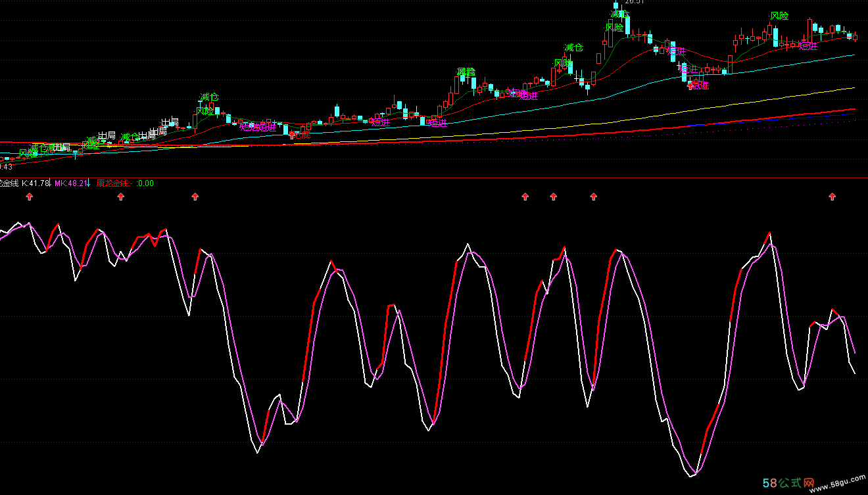Image resolution: width=868 pixels, height=495 pixels.
Task: Click the cyan down-arrow after MK:48.21
Action: (x=89, y=185)
